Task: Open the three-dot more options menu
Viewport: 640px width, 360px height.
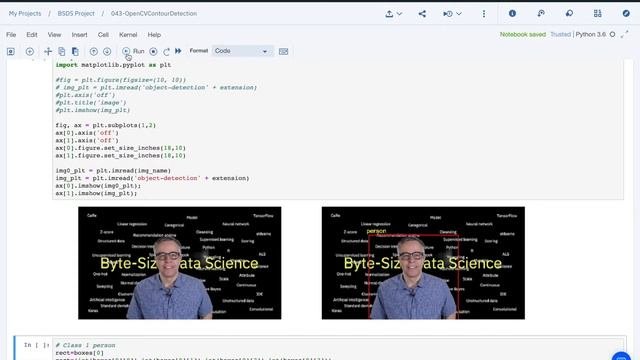Action: pyautogui.click(x=484, y=14)
